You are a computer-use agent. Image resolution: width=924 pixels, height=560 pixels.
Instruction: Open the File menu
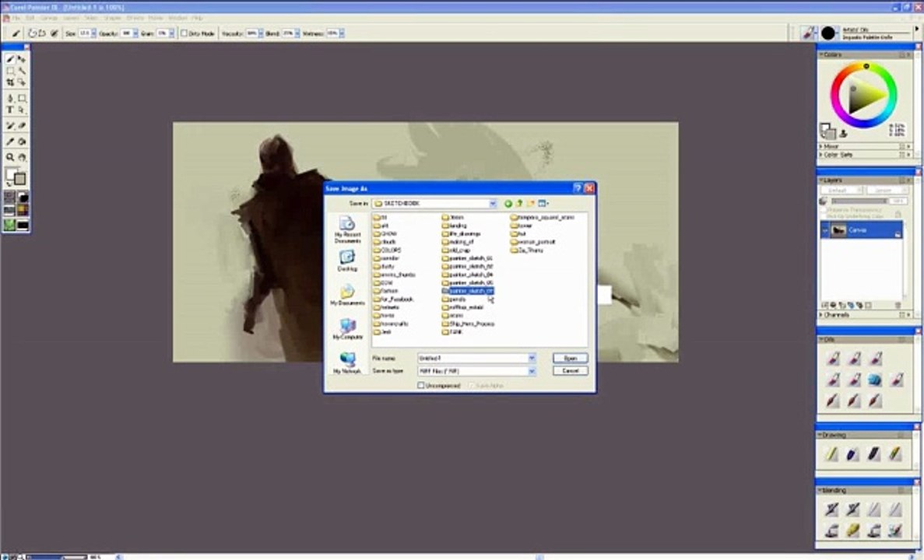click(x=16, y=18)
